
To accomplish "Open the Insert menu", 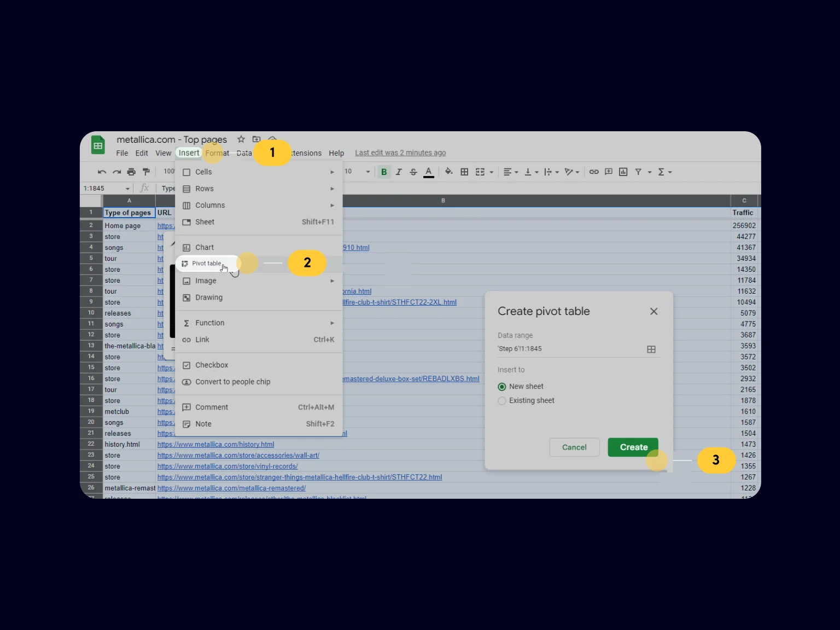I will click(x=189, y=153).
